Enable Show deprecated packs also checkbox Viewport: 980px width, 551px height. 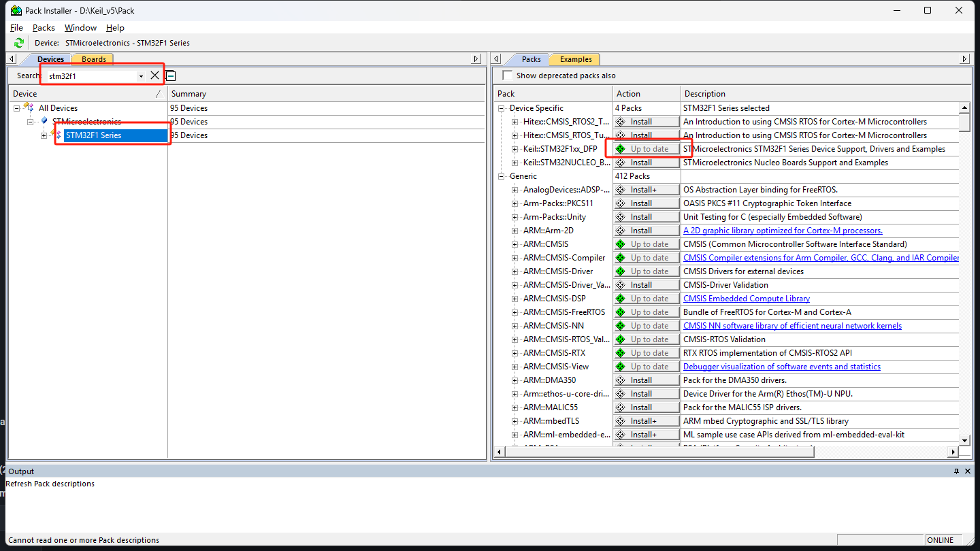(507, 76)
